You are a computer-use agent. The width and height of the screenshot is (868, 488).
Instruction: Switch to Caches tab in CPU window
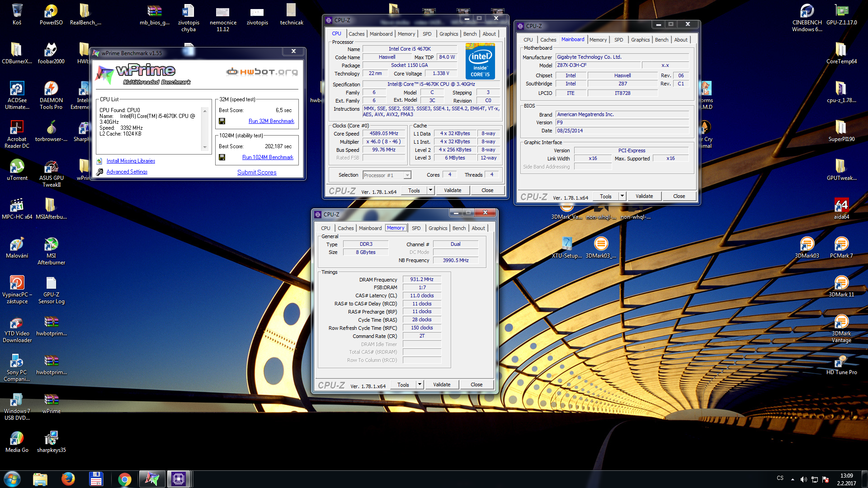coord(356,34)
